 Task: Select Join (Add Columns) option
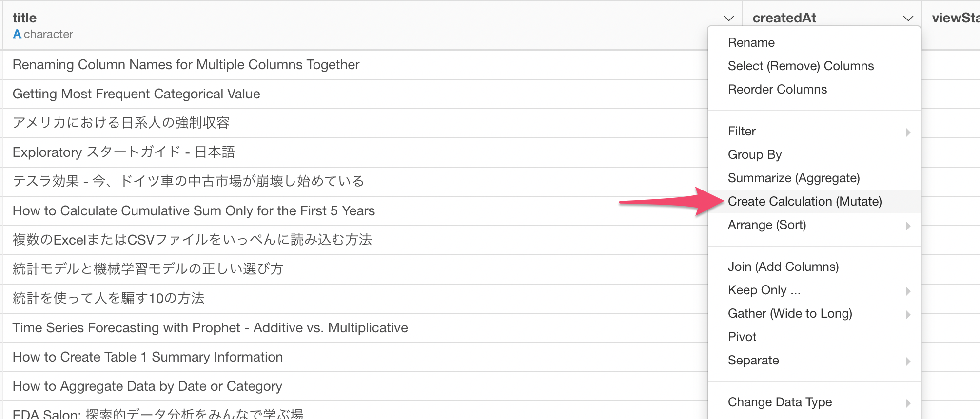[x=783, y=267]
